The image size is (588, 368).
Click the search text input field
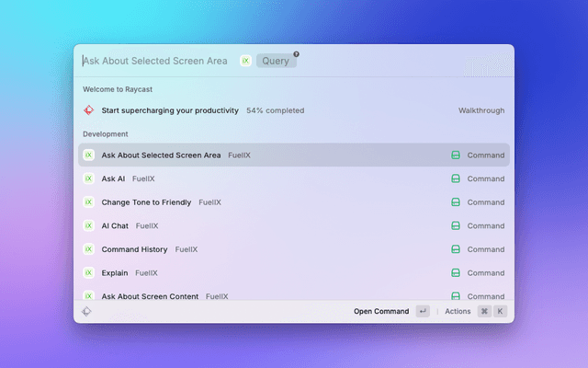[154, 61]
